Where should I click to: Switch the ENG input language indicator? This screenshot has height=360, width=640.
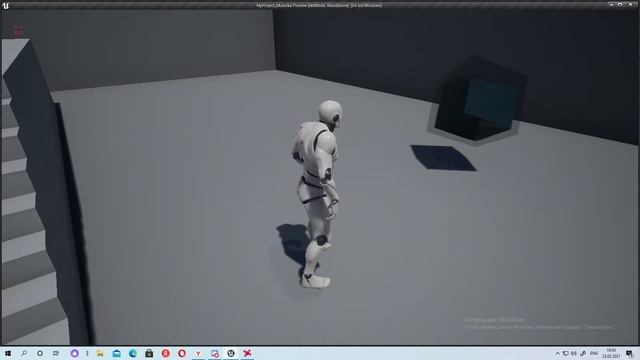coord(594,353)
